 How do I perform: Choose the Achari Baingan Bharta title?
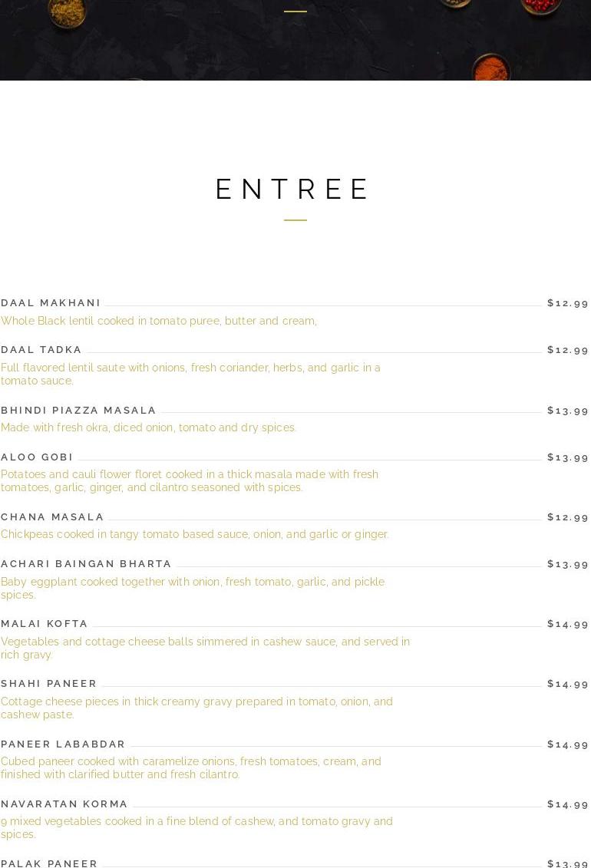(86, 564)
